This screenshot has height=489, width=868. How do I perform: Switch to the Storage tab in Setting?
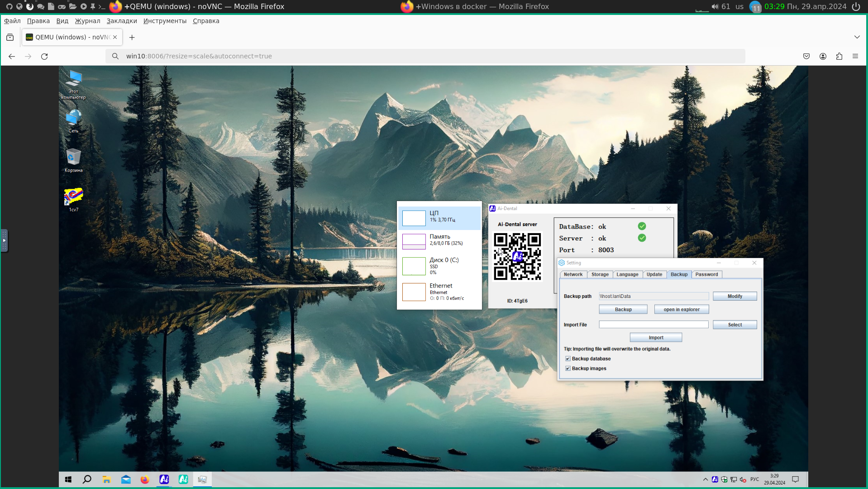[x=600, y=274]
